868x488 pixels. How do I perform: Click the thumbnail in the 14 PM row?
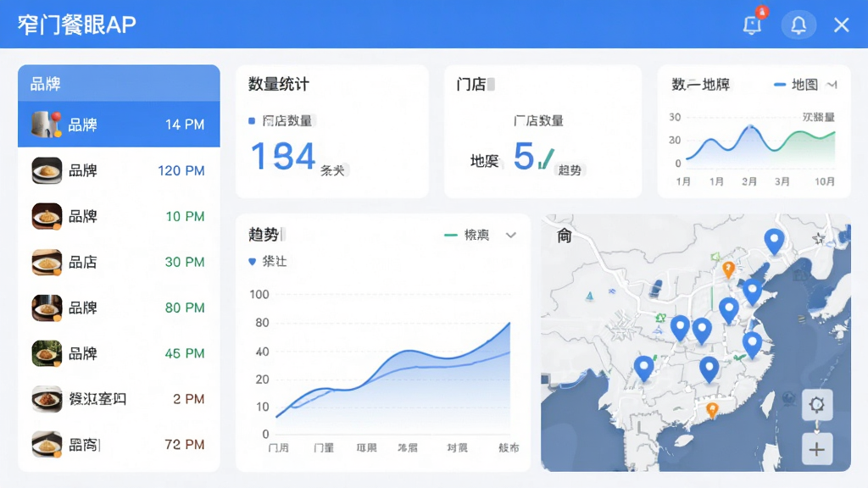(47, 124)
